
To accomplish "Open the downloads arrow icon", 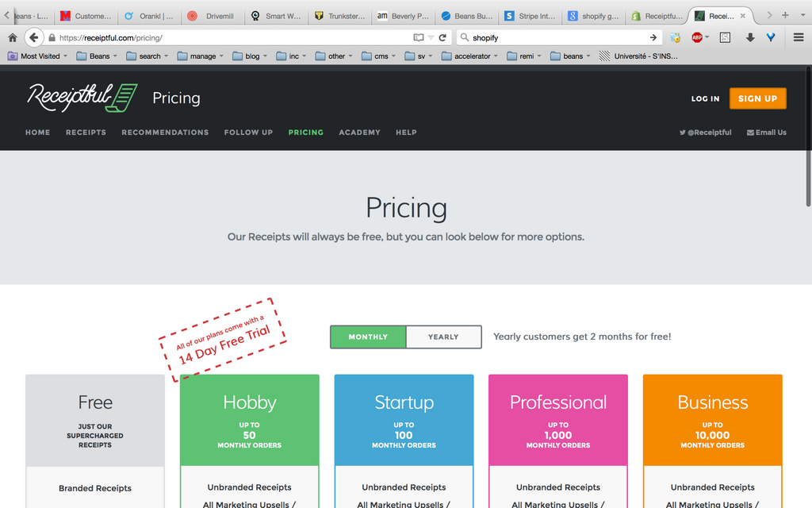I will pos(750,37).
